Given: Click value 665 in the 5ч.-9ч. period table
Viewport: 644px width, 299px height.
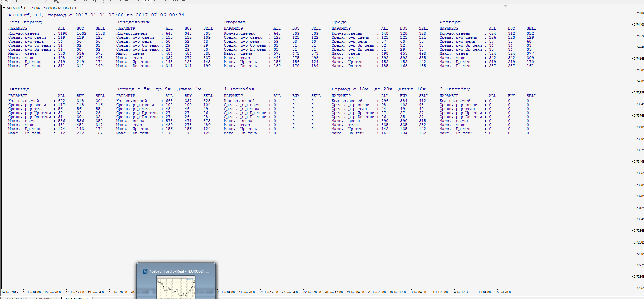Looking at the screenshot, I should pyautogui.click(x=169, y=101).
